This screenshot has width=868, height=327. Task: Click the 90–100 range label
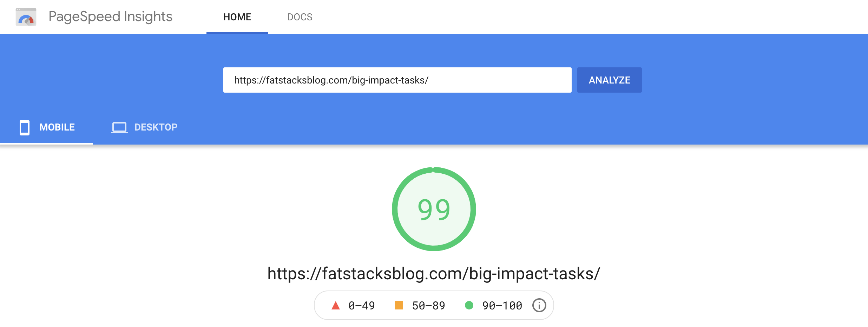click(x=502, y=306)
